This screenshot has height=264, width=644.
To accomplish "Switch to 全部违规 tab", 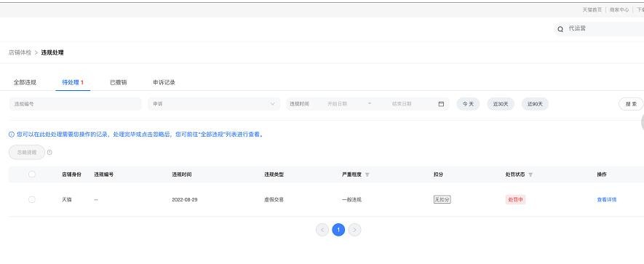I will (25, 82).
